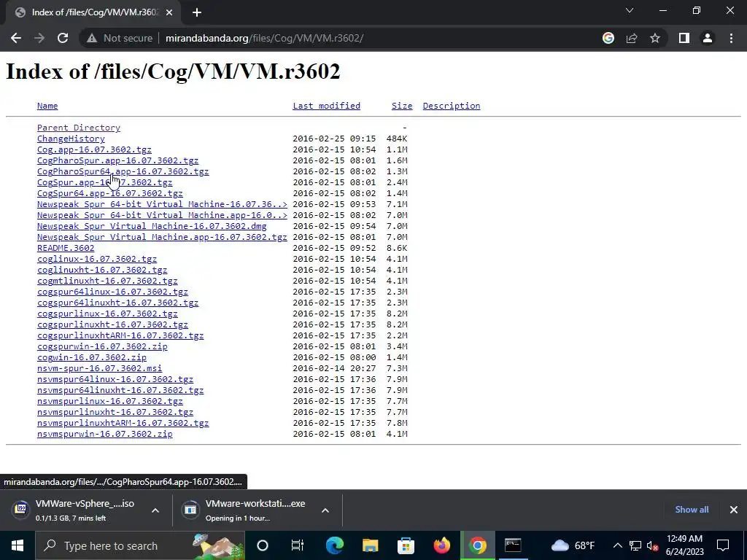Viewport: 747px width, 560px height.
Task: Download CogPharoSpur64.app-16.07.3602.tgz
Action: click(123, 171)
